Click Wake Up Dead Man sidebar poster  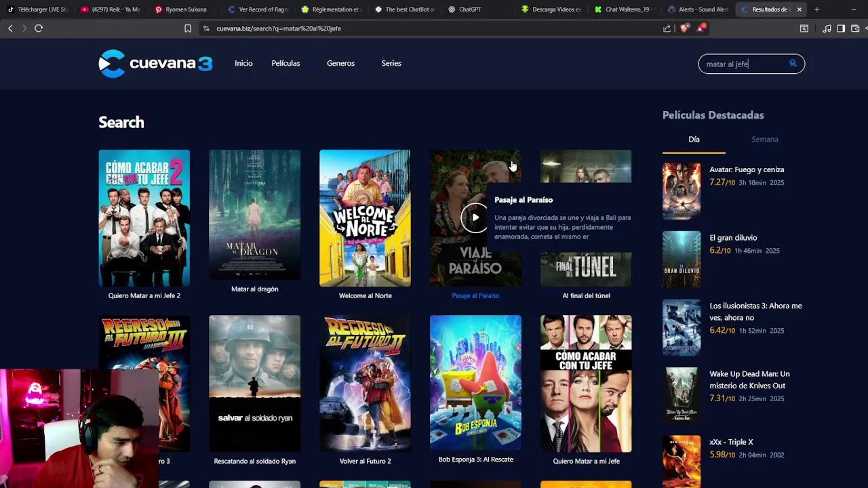[x=682, y=396]
